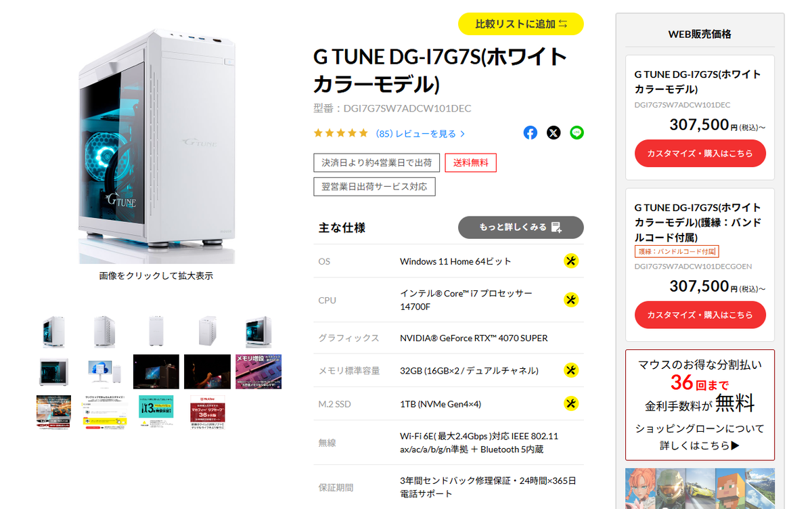Click customize wrench icon next to OS

tap(571, 261)
